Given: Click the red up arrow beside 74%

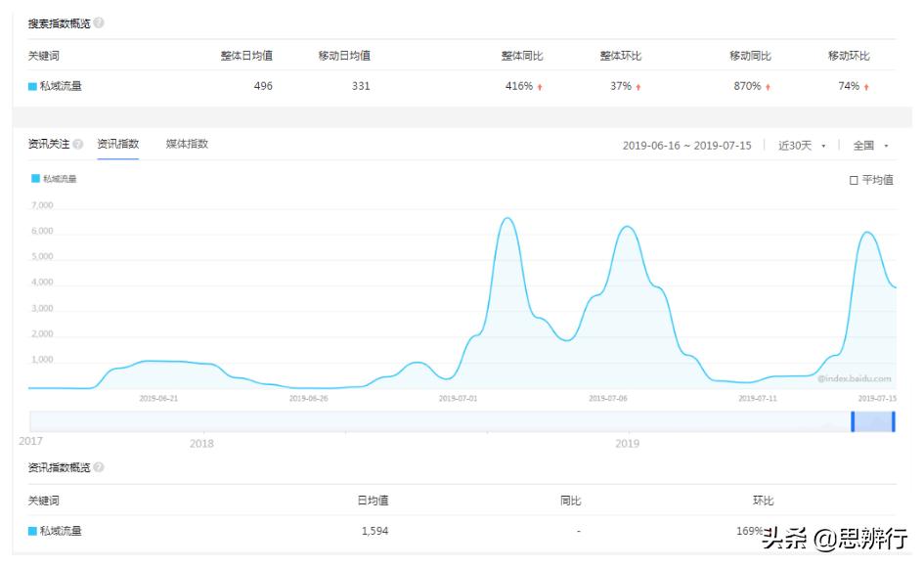Looking at the screenshot, I should point(867,86).
